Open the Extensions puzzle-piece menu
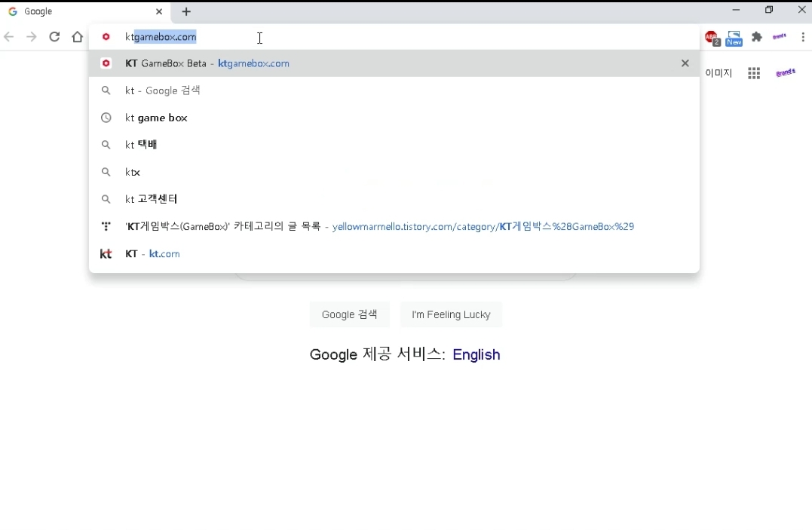The image size is (812, 530). pos(757,37)
